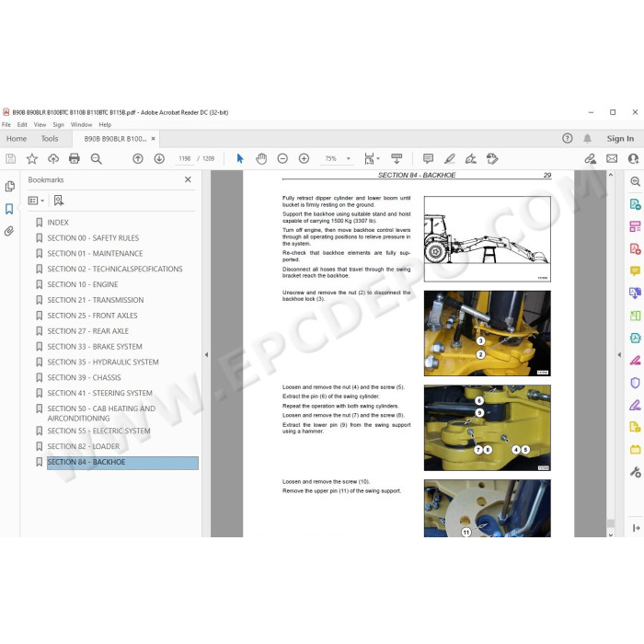Open attachments paperclip panel icon
This screenshot has width=644, height=644.
click(9, 231)
